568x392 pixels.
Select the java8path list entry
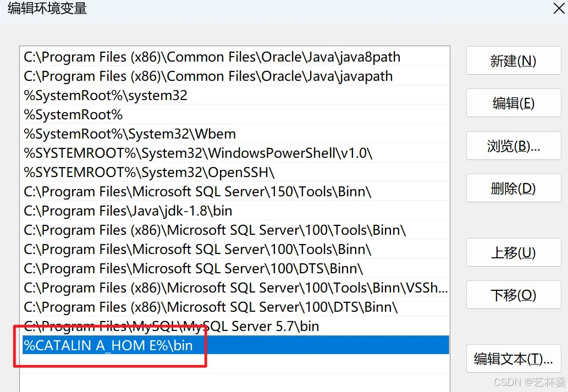point(235,57)
